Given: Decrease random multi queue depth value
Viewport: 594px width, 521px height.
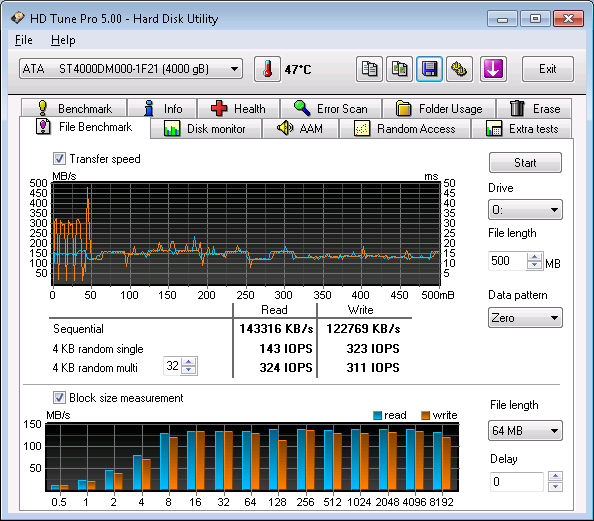Looking at the screenshot, I should (x=189, y=370).
